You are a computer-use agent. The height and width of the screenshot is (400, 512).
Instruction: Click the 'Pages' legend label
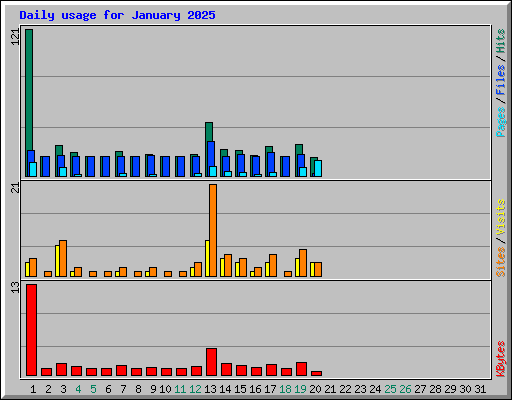(500, 122)
